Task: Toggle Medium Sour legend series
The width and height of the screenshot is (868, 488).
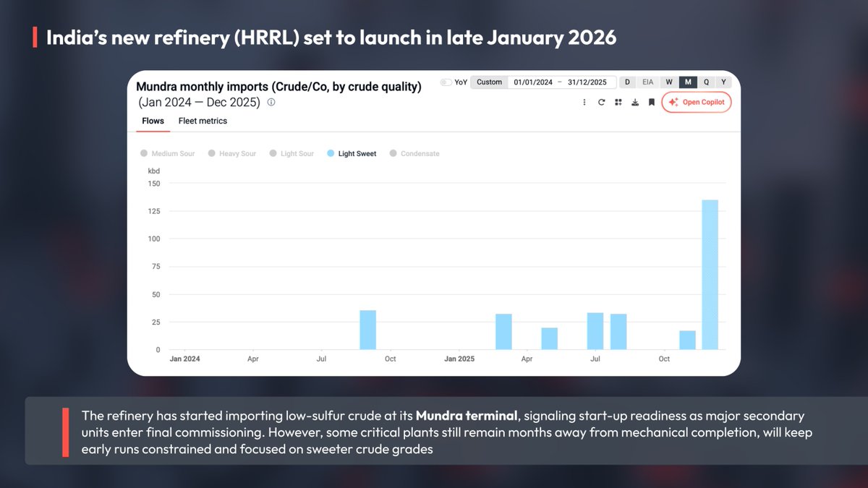Action: coord(167,153)
